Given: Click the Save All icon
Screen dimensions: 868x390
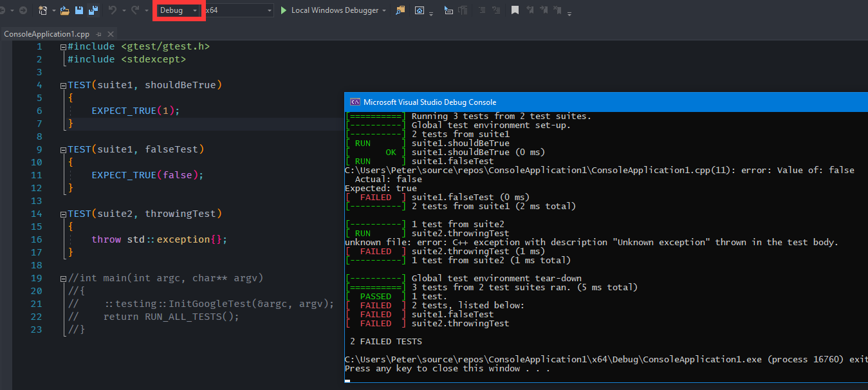Looking at the screenshot, I should (x=93, y=10).
